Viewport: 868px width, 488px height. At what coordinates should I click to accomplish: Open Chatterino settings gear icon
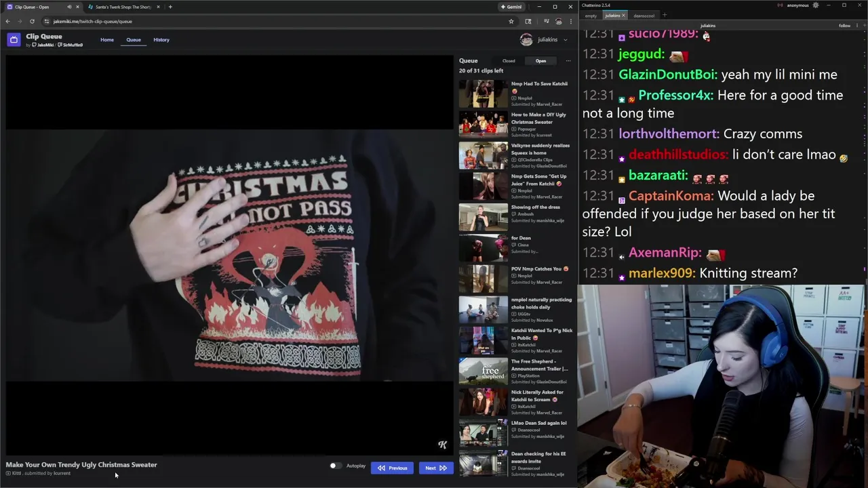(x=816, y=5)
